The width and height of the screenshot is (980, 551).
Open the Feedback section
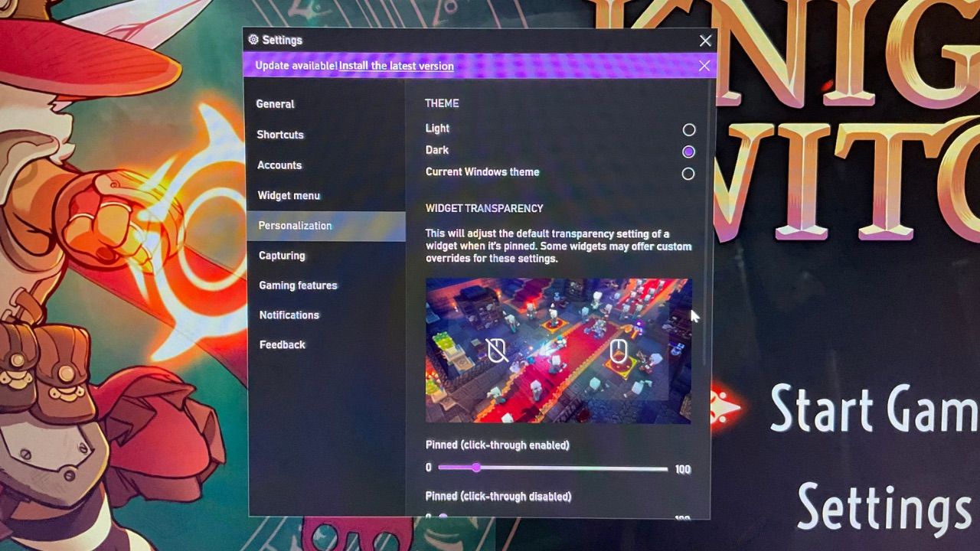click(x=282, y=345)
